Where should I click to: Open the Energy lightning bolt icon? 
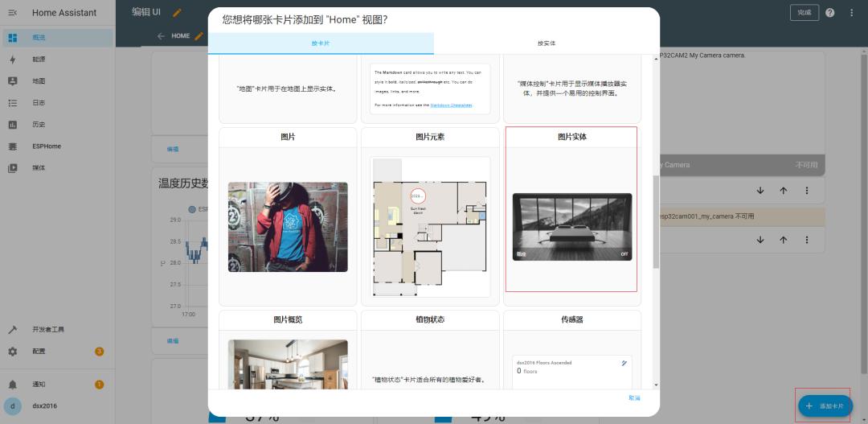13,60
